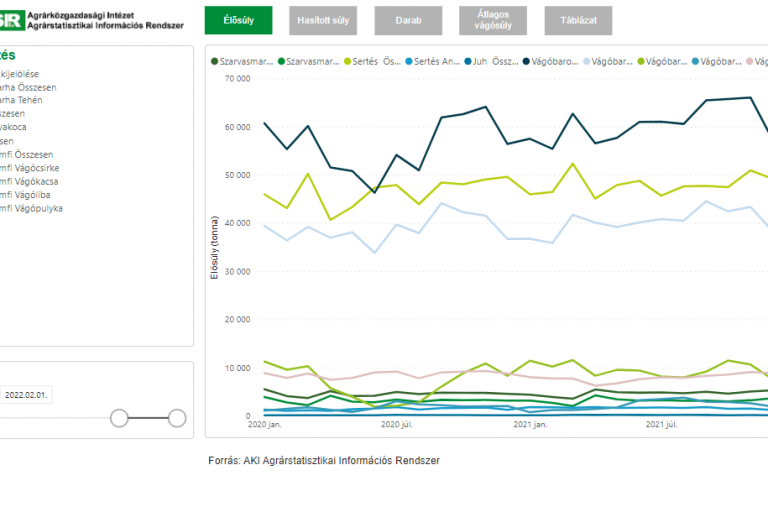Image resolution: width=768 pixels, height=512 pixels.
Task: Click the lime Sertés Összesen legend marker
Action: pyautogui.click(x=348, y=61)
